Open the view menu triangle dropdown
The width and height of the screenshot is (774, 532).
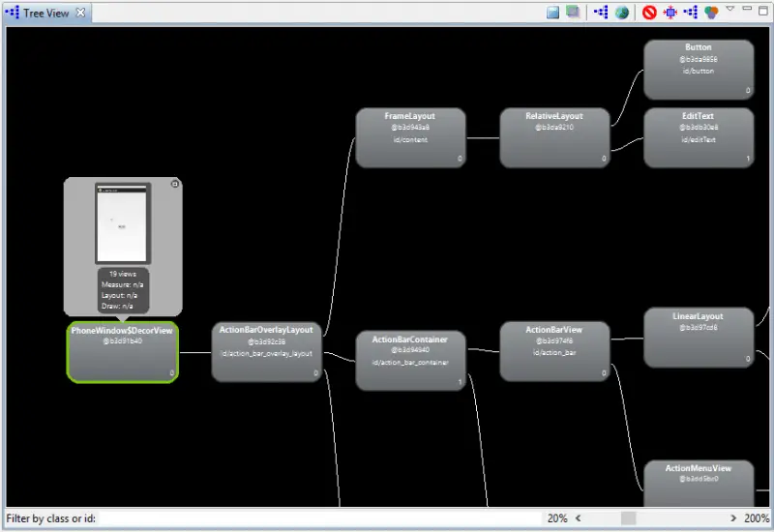pos(730,10)
